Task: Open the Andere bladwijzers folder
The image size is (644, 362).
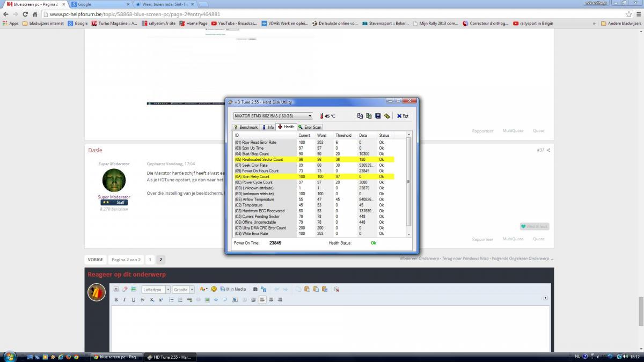Action: pos(621,24)
